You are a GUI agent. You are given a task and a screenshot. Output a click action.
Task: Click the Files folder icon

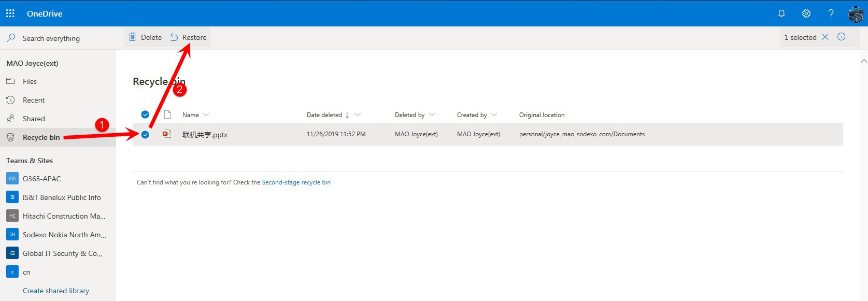10,81
